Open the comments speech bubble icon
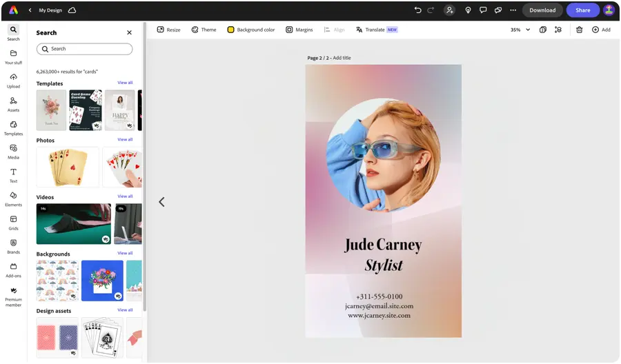 pos(483,10)
